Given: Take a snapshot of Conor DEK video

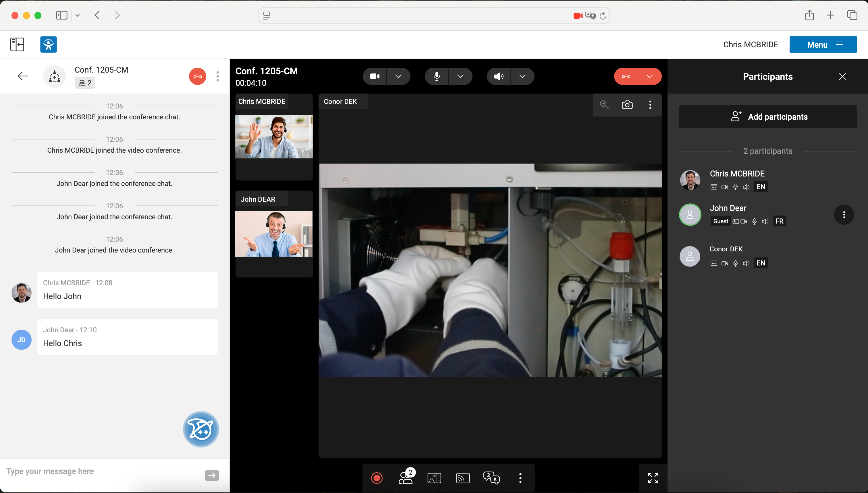Looking at the screenshot, I should pyautogui.click(x=627, y=105).
